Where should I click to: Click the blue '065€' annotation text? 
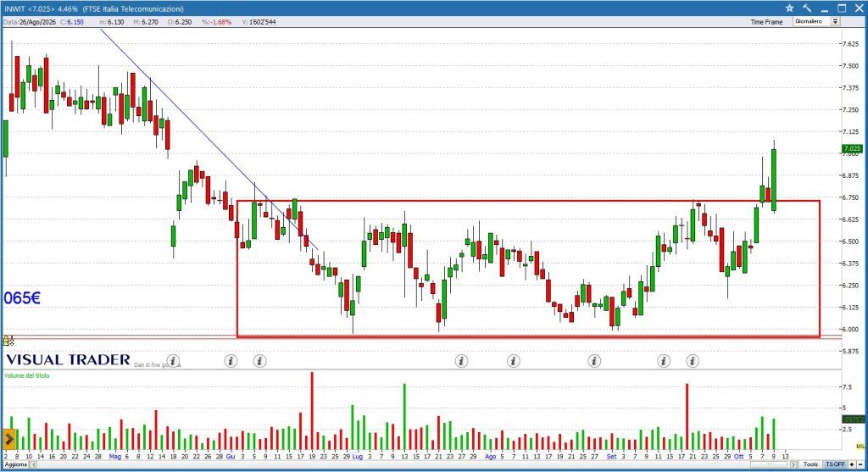click(21, 298)
